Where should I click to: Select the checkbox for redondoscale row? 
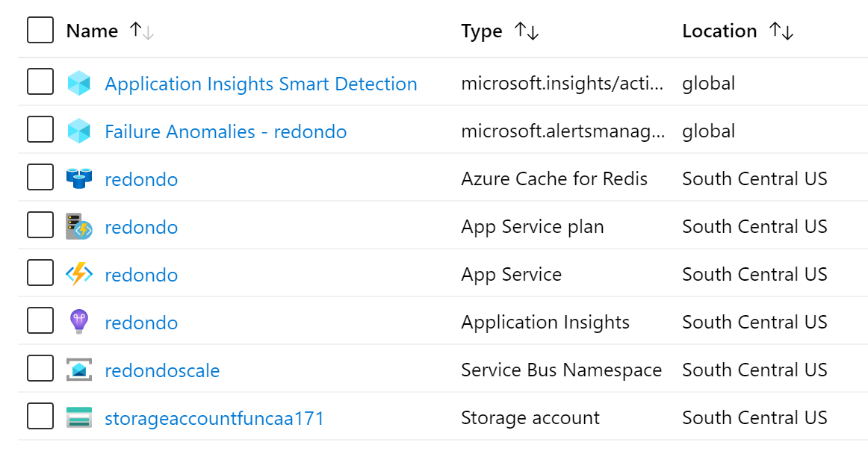40,369
